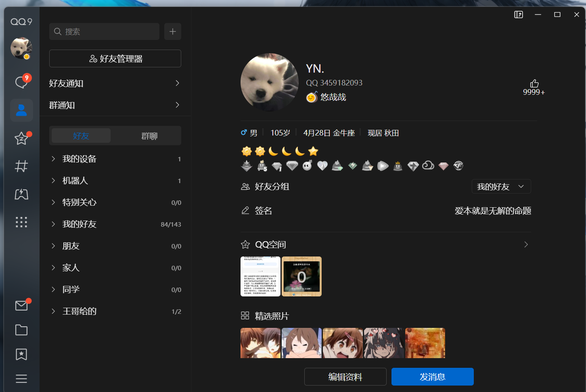Open QQ空间 via right chevron
Viewport: 586px width, 392px height.
tap(526, 244)
